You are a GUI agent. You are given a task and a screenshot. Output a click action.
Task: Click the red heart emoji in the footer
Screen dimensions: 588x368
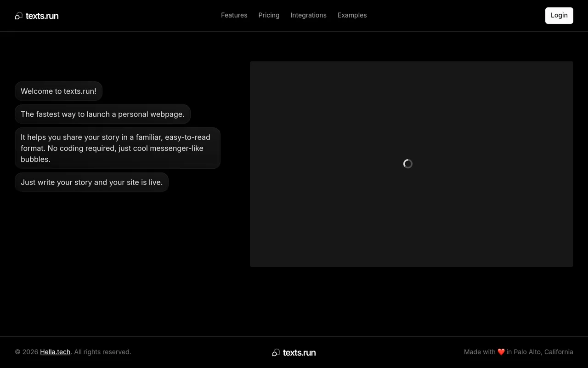click(501, 352)
